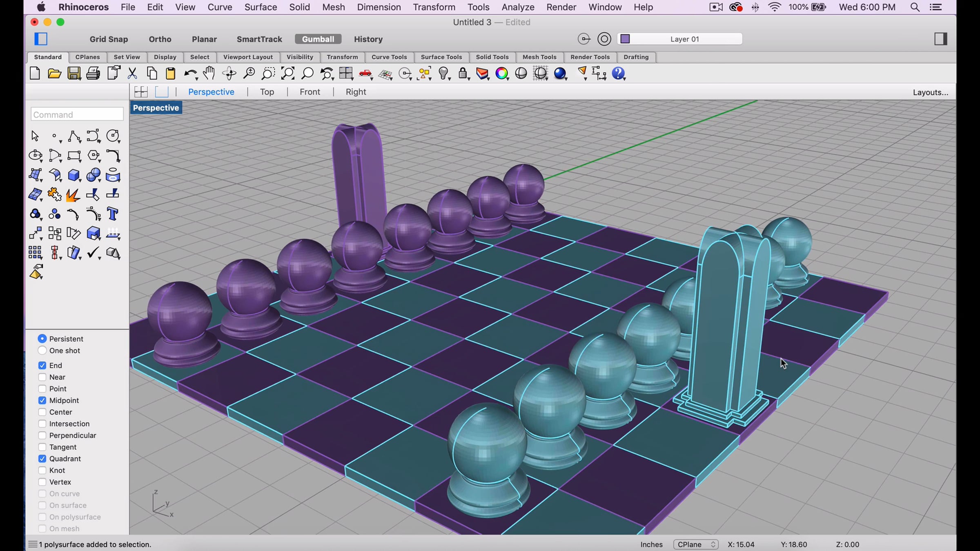
Task: Undo the last action with the Undo arrow
Action: pos(190,74)
